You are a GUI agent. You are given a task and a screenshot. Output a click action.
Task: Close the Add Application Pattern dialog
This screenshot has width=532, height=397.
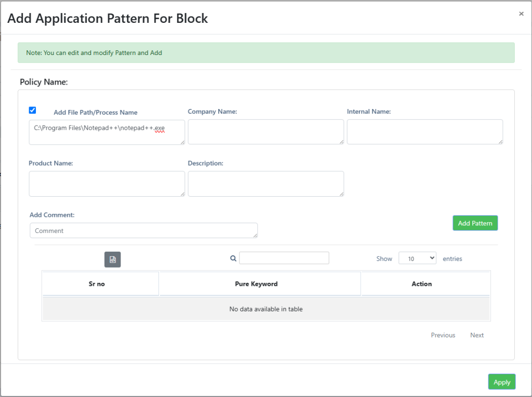tap(521, 14)
